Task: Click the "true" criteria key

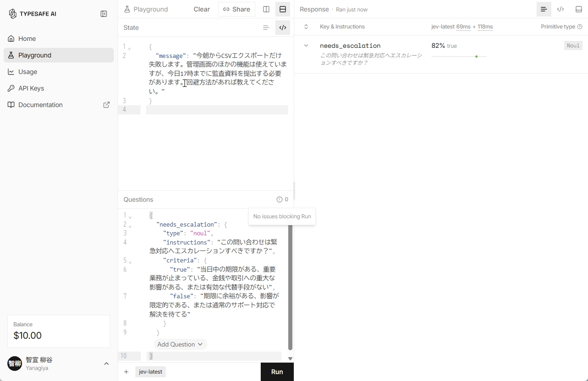Action: (x=179, y=269)
